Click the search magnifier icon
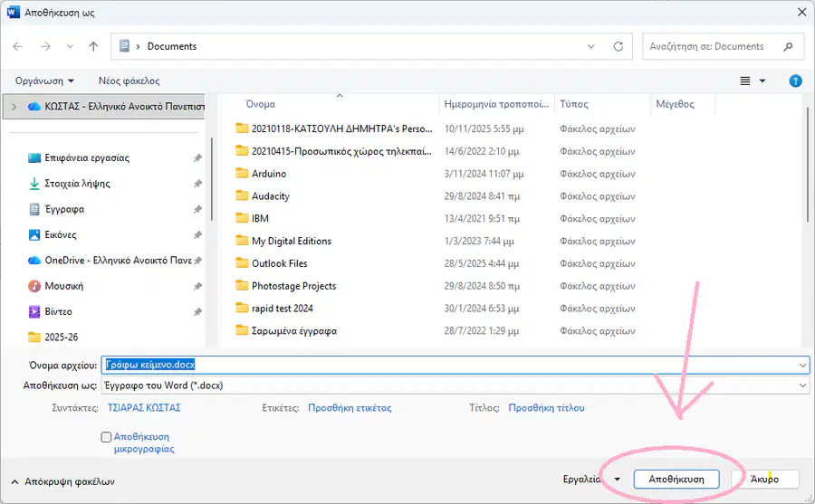 click(x=788, y=46)
